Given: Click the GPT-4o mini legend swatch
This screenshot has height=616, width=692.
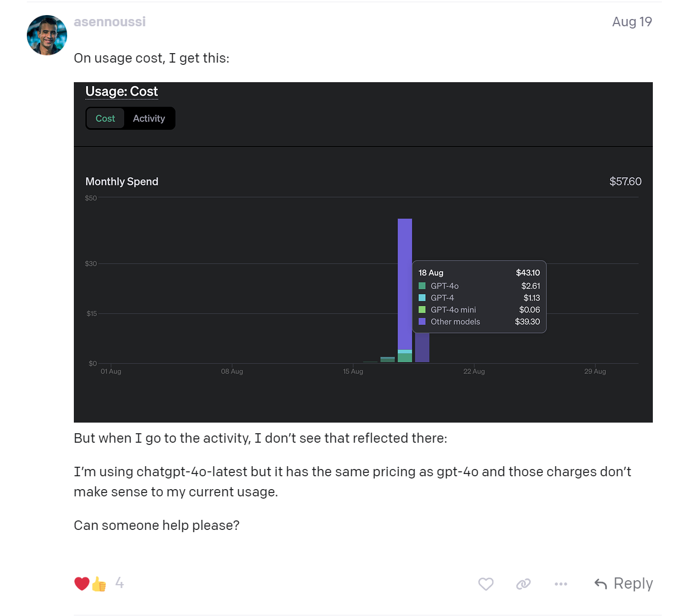Looking at the screenshot, I should click(422, 310).
